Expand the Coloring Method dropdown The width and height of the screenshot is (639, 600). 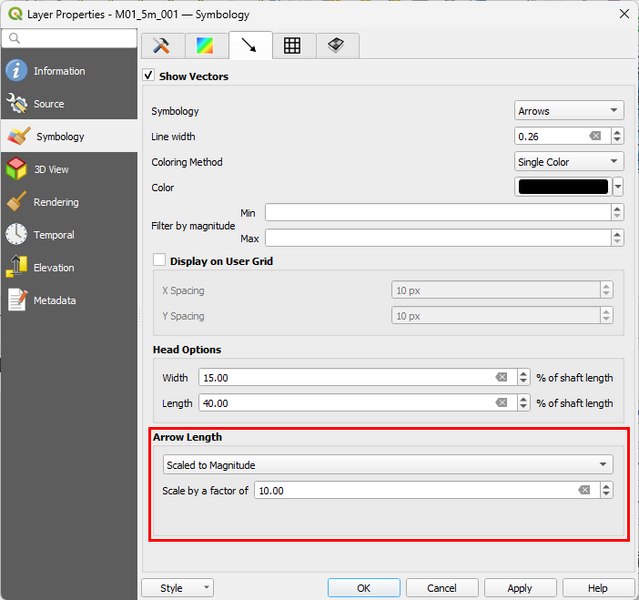click(x=569, y=162)
